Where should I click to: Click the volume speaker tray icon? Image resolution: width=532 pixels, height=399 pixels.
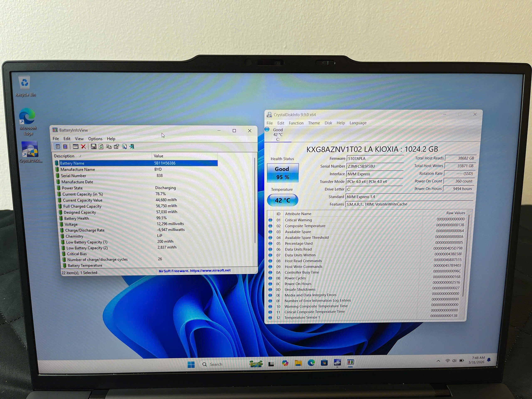coord(454,361)
